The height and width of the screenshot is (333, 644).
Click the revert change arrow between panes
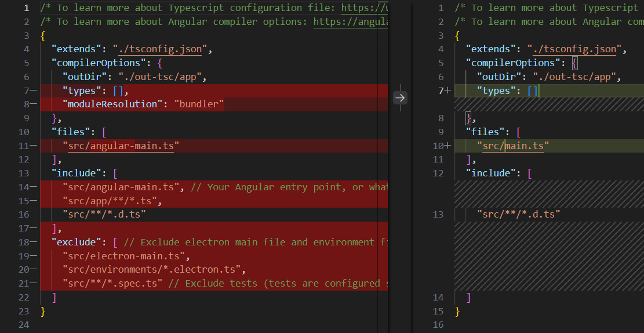tap(400, 97)
